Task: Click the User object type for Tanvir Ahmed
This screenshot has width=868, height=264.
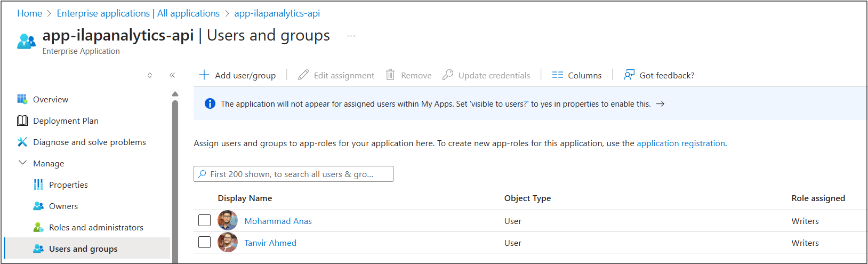Action: pos(513,243)
